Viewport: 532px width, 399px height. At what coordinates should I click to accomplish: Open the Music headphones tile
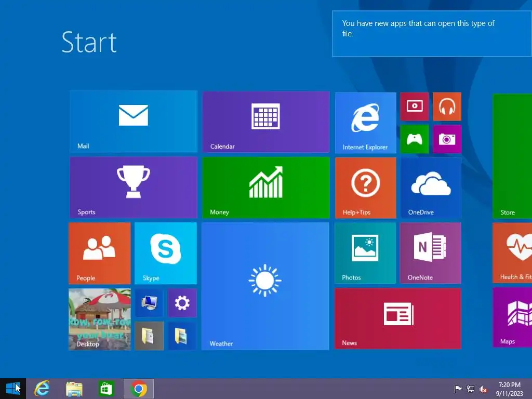[447, 107]
